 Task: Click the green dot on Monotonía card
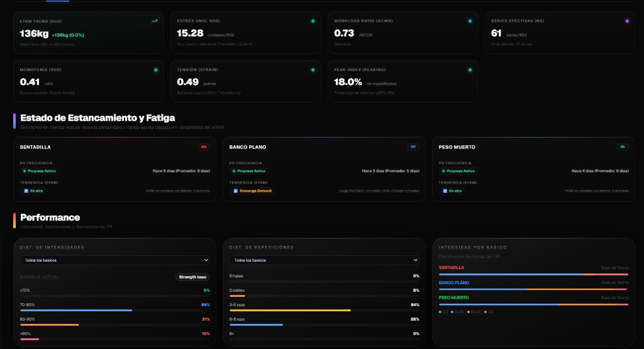[x=156, y=70]
